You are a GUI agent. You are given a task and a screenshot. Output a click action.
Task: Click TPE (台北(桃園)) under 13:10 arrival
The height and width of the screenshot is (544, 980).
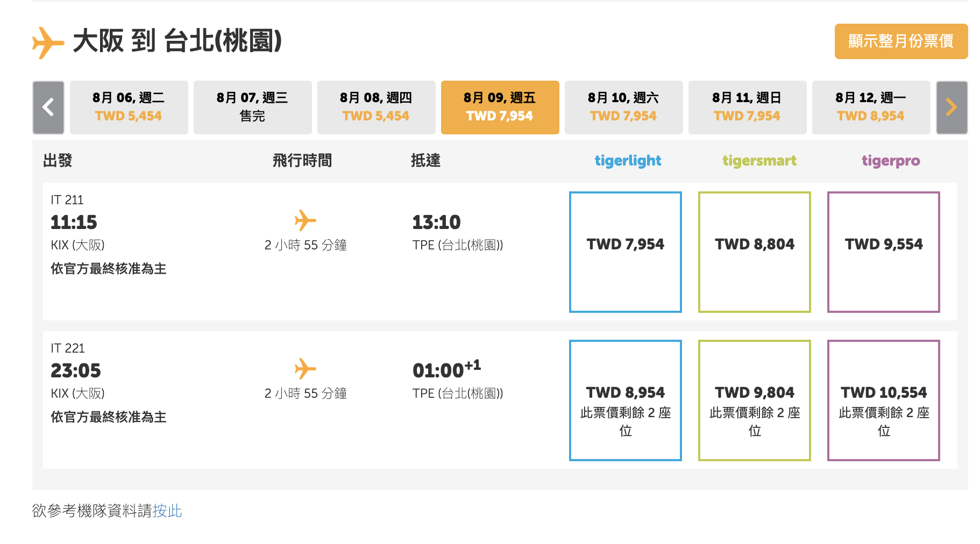458,245
